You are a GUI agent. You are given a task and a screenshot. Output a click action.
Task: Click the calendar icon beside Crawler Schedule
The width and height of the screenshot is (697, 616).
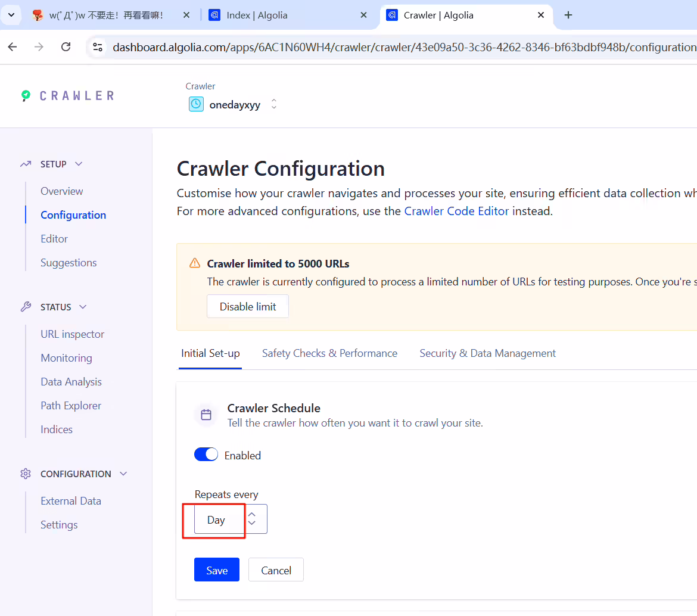206,415
